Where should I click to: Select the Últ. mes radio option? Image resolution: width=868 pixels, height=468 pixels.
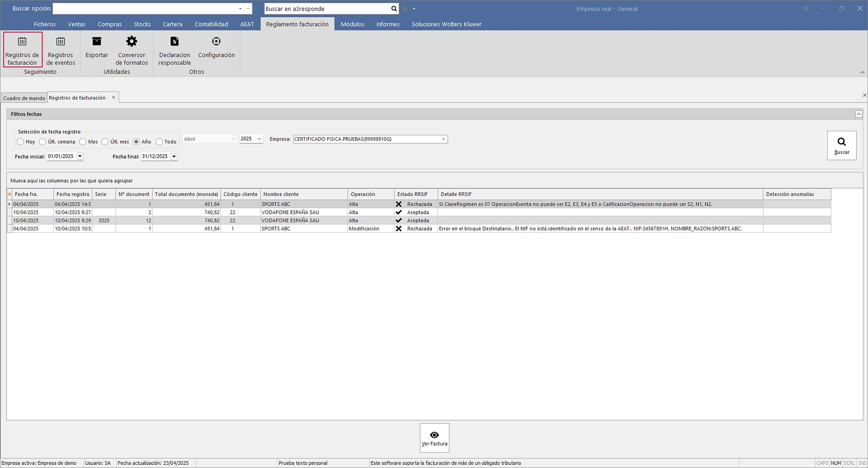point(105,142)
